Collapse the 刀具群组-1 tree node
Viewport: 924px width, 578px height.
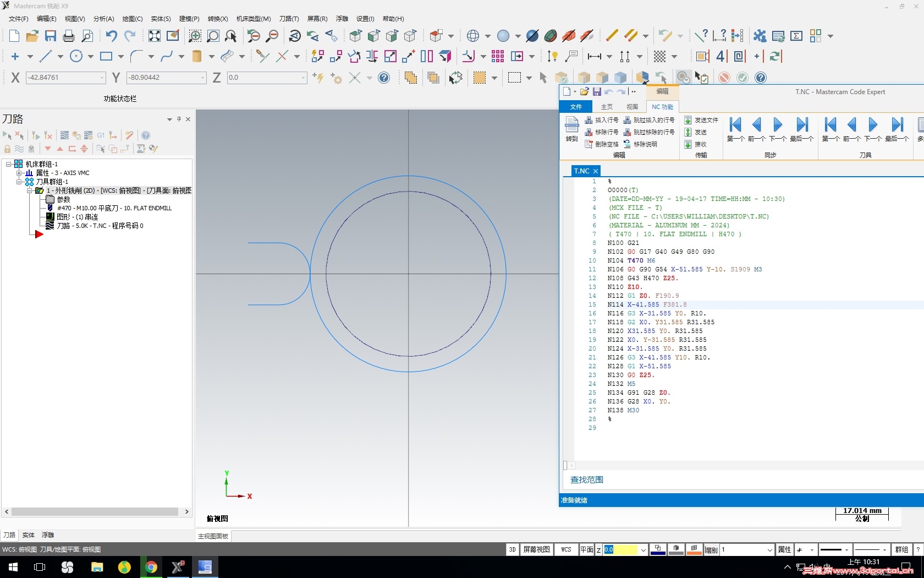(x=19, y=182)
